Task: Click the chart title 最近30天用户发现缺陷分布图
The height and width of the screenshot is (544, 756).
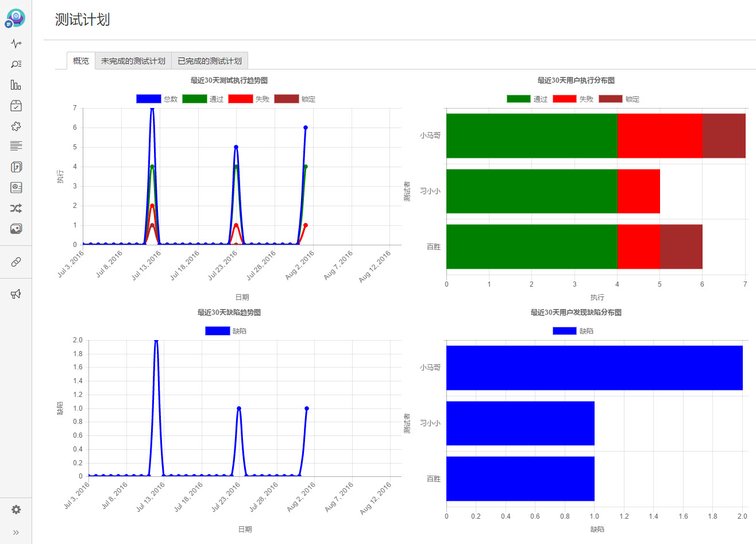Action: point(576,312)
